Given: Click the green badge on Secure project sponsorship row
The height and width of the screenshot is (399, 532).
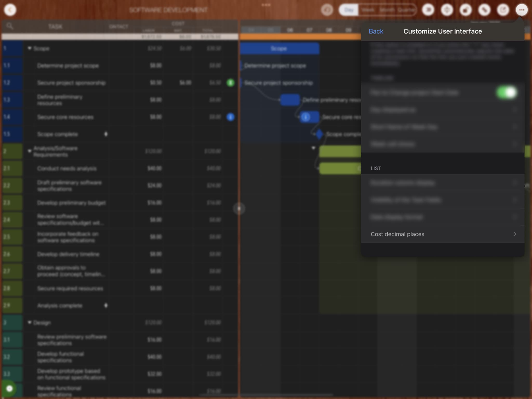Looking at the screenshot, I should [230, 83].
